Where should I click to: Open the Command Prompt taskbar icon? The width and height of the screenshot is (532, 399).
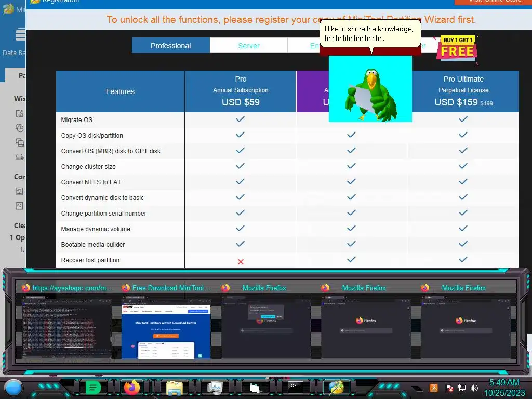point(296,387)
